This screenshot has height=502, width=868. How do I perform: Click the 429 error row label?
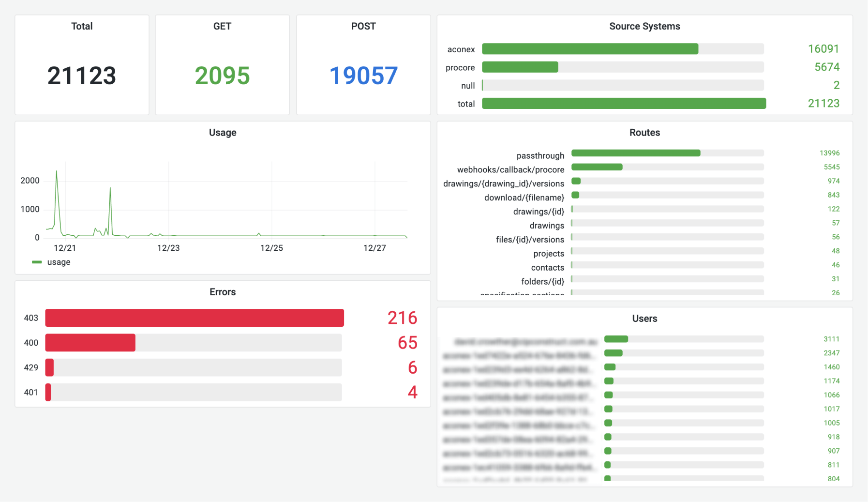[31, 367]
